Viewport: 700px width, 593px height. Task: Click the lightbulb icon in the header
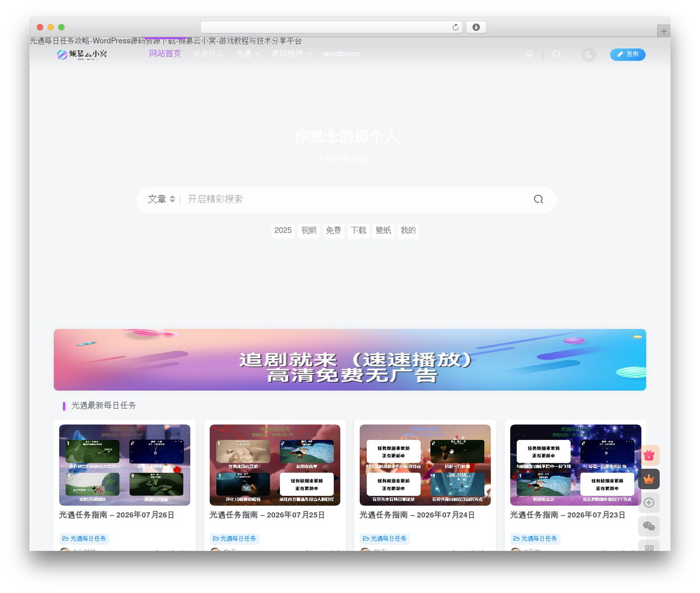point(529,54)
